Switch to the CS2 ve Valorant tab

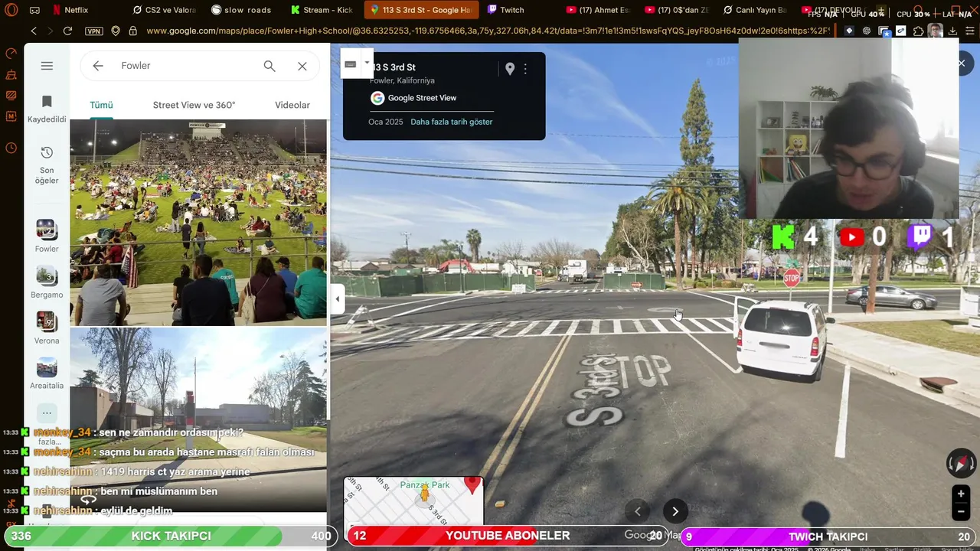164,10
